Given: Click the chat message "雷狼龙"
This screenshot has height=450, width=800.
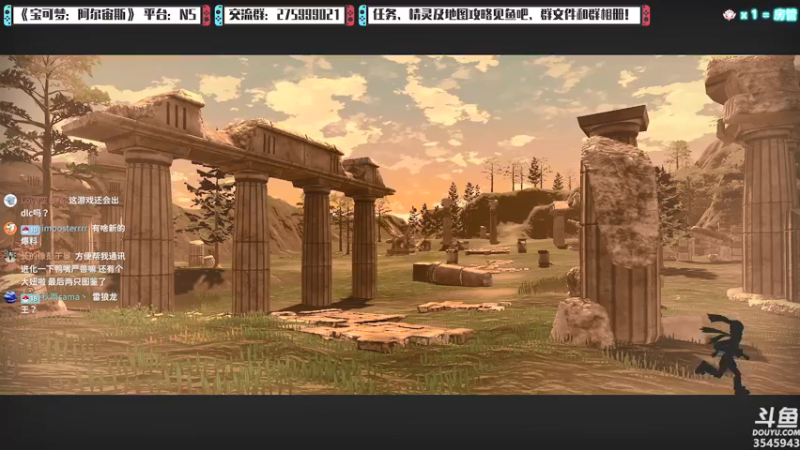Looking at the screenshot, I should pos(105,297).
